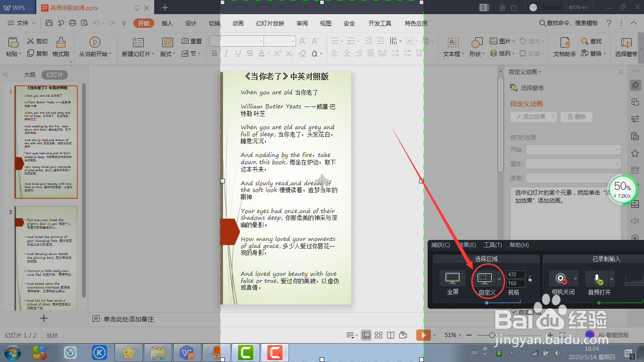This screenshot has height=362, width=644.
Task: Click the Print Preview icon
Action: pos(84,23)
